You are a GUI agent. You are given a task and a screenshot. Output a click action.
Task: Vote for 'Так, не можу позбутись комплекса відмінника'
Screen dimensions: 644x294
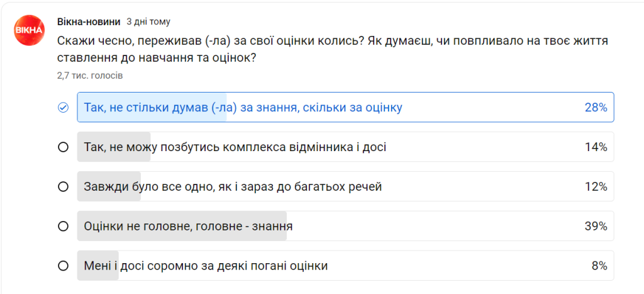coord(235,147)
